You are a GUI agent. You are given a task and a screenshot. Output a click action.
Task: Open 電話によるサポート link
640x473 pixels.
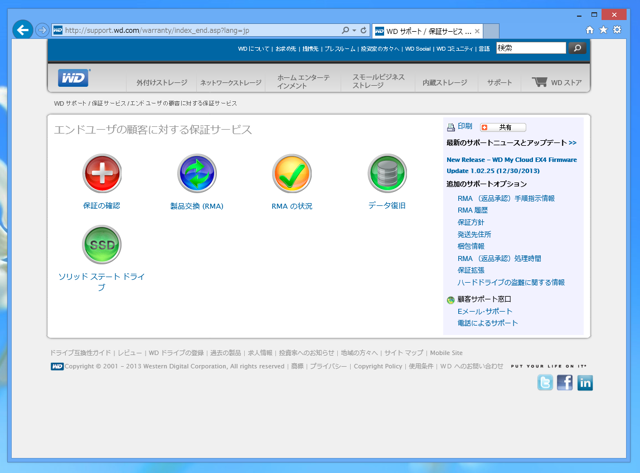click(487, 323)
